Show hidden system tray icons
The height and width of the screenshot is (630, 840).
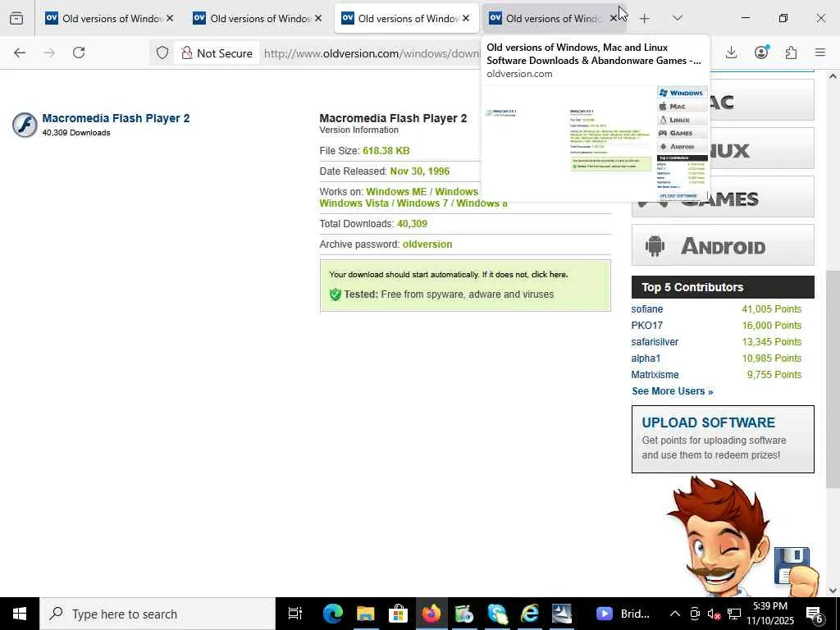[x=675, y=614]
